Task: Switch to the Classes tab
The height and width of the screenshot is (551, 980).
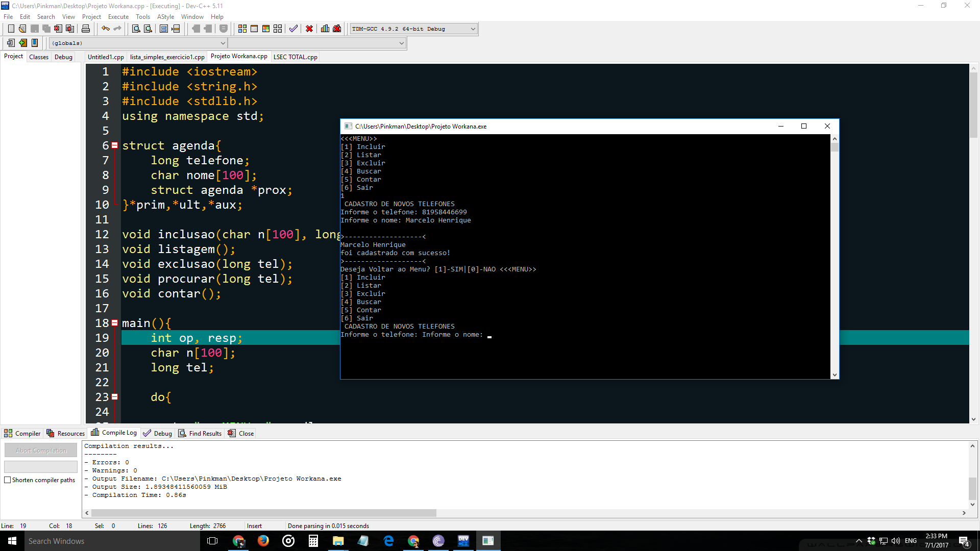Action: coord(39,57)
